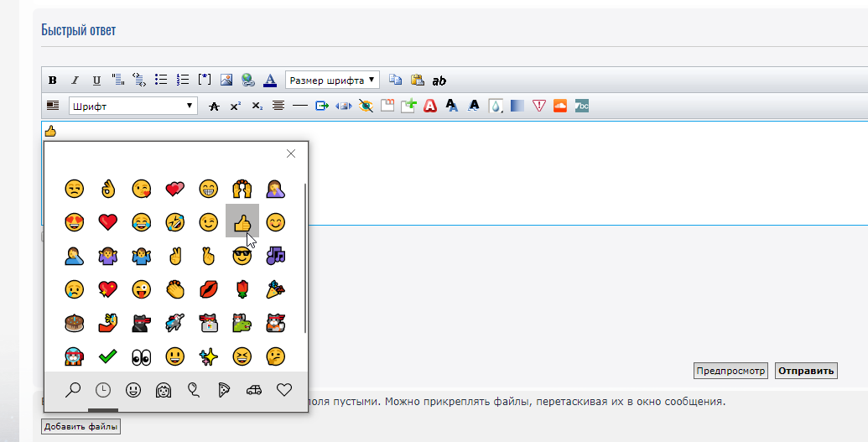Click the notepad tab icon in toolbar

(x=387, y=105)
